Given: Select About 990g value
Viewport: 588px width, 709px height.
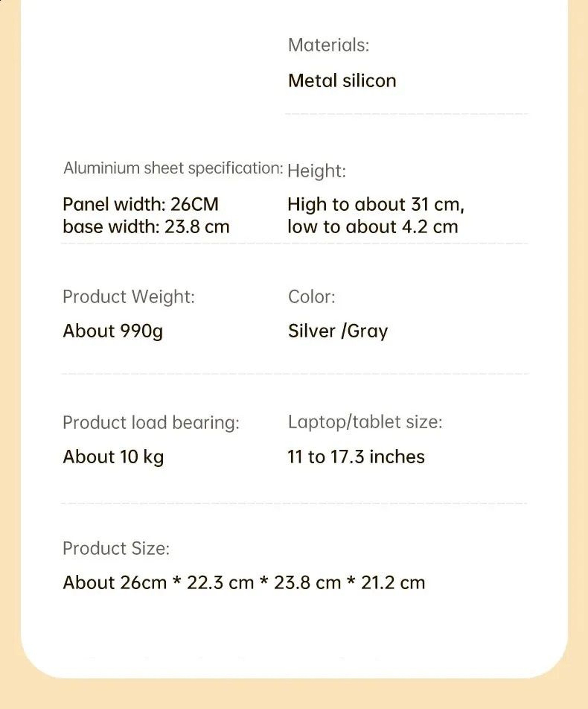Looking at the screenshot, I should [113, 331].
